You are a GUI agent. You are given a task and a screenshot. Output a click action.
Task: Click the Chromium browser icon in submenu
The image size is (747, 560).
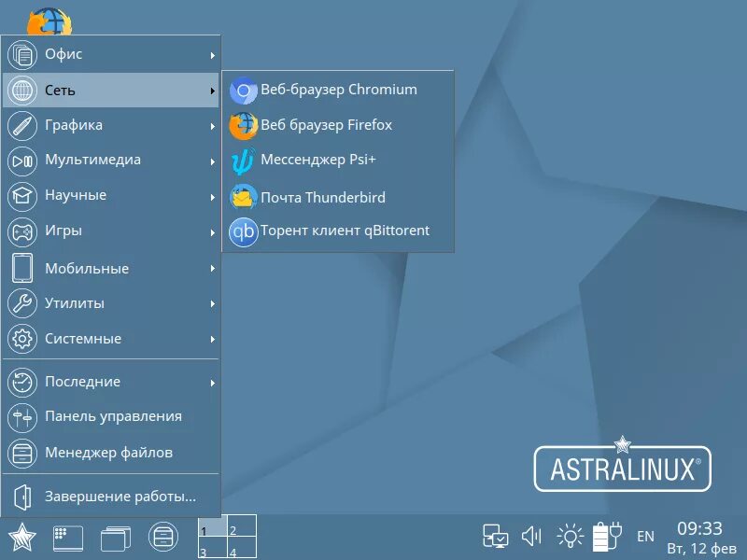pos(244,91)
